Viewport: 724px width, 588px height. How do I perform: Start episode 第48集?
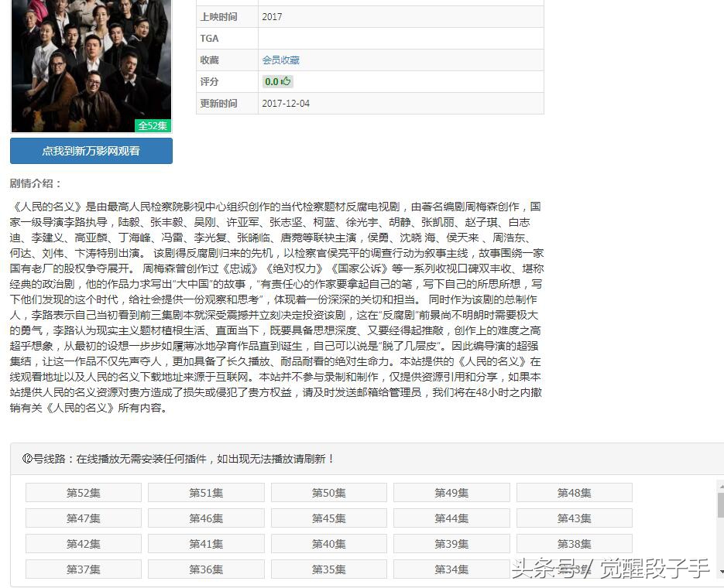pyautogui.click(x=574, y=492)
